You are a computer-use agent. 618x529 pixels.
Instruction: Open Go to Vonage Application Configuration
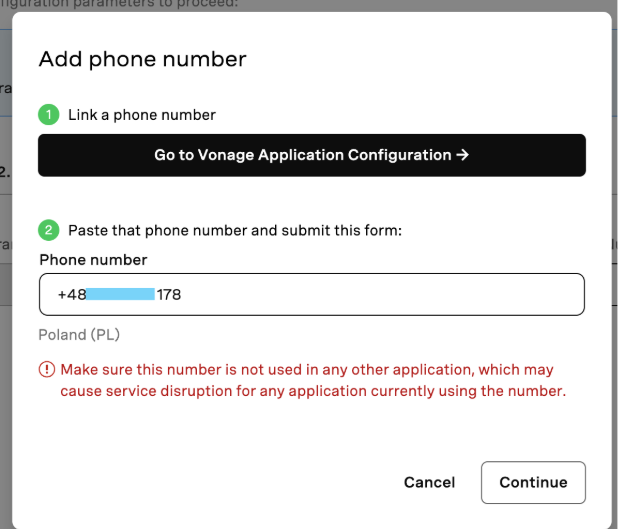pyautogui.click(x=312, y=155)
